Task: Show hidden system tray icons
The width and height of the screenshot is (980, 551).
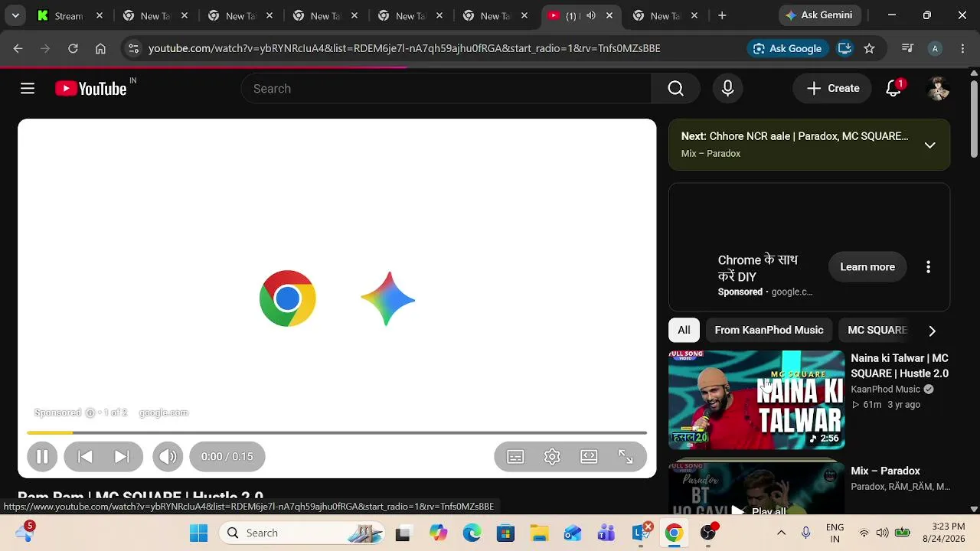Action: tap(781, 533)
